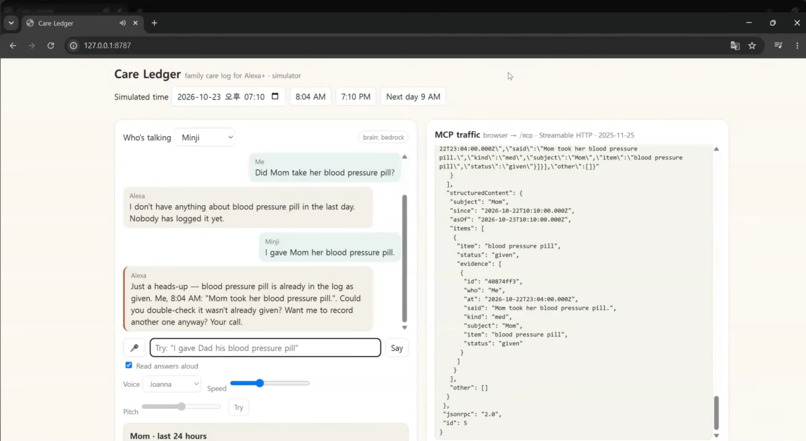View site information icon in address bar
This screenshot has width=806, height=441.
click(x=74, y=45)
